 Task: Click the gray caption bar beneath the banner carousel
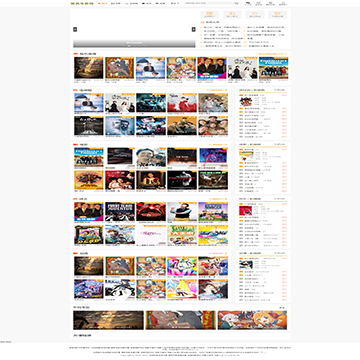134,44
